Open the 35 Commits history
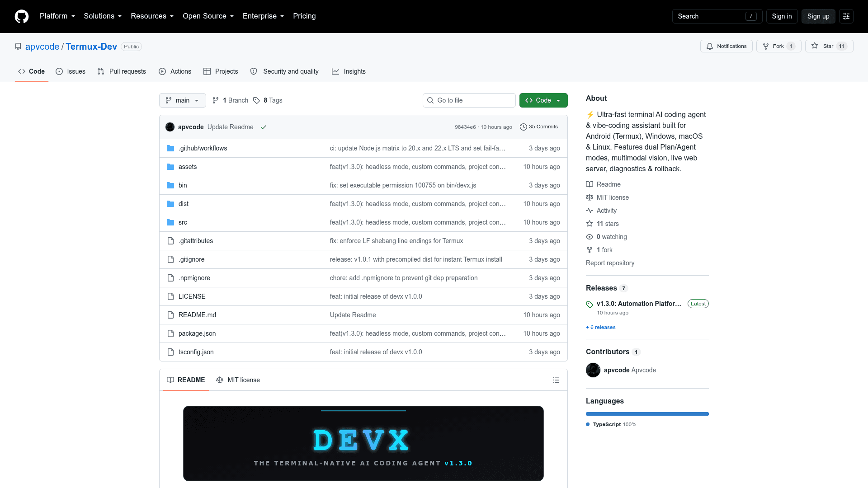The width and height of the screenshot is (868, 488). click(x=539, y=127)
